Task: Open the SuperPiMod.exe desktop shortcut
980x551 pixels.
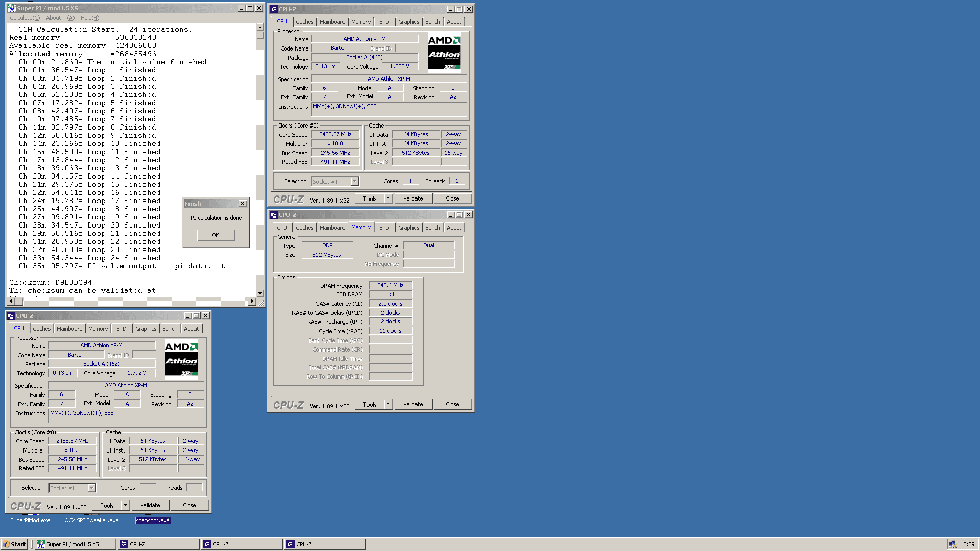Action: (30, 520)
